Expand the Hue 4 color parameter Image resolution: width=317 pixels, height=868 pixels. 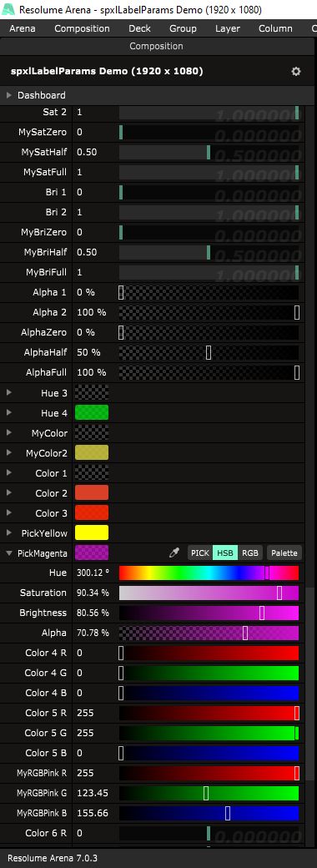pyautogui.click(x=9, y=412)
